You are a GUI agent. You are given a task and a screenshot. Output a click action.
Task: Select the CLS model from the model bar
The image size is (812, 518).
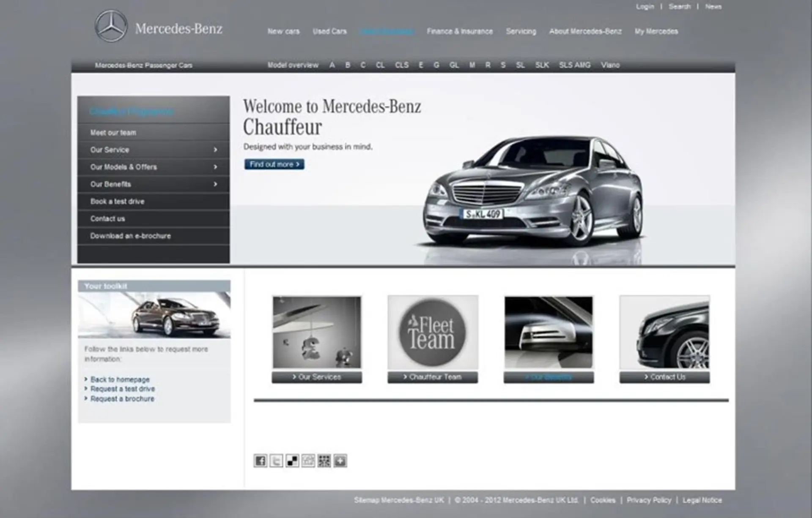click(x=401, y=65)
